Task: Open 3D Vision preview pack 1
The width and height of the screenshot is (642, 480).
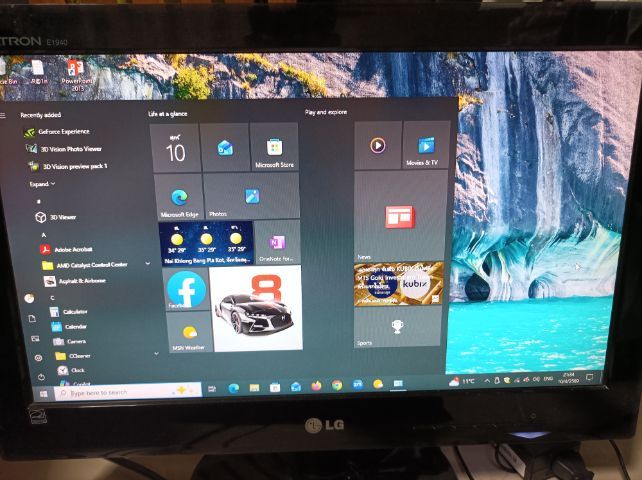Action: click(x=68, y=166)
